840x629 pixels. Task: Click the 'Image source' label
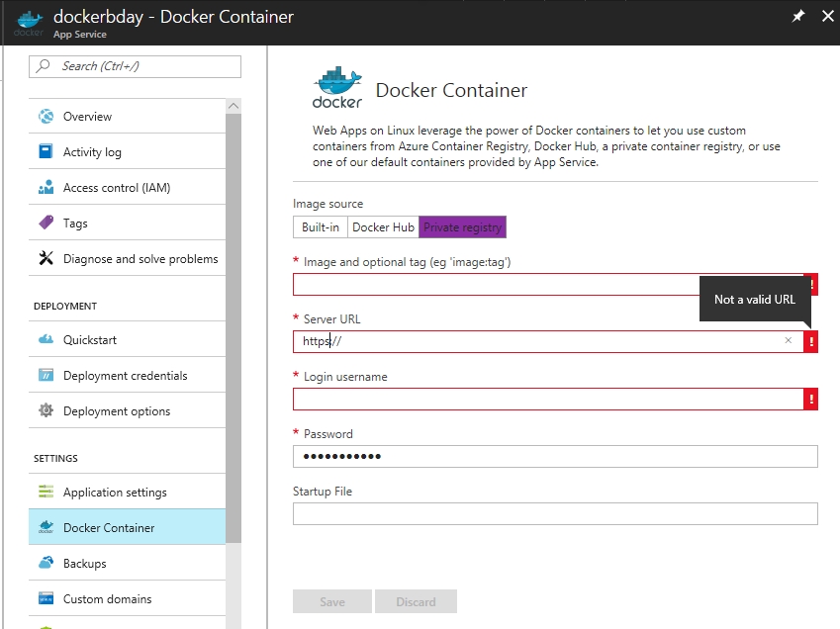[x=327, y=204]
